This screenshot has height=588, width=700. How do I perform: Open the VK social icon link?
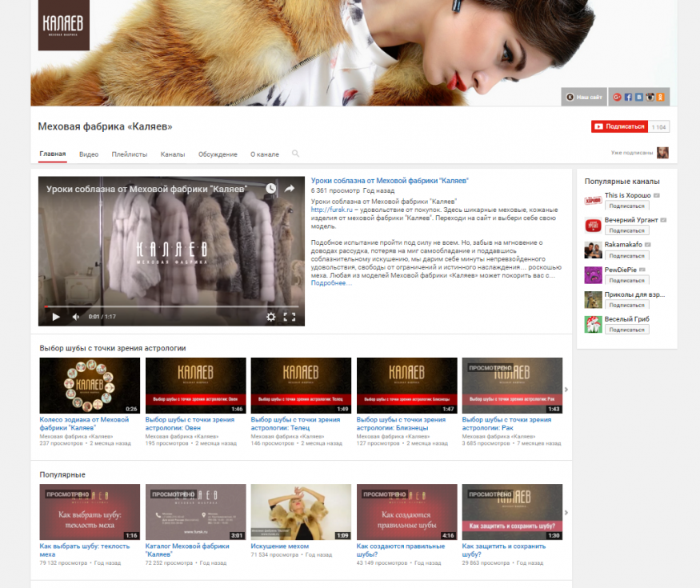coord(639,97)
